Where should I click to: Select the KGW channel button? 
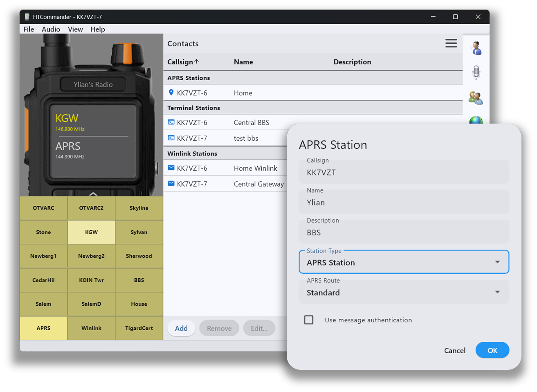click(91, 232)
